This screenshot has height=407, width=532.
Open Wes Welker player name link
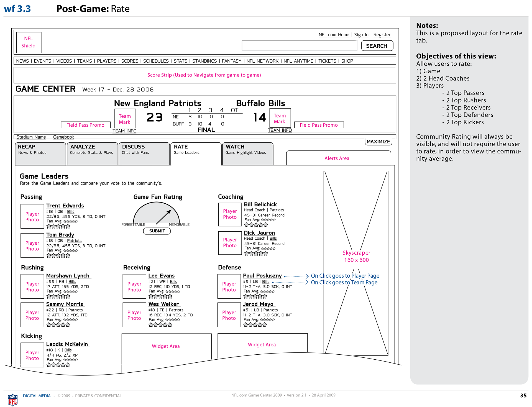pyautogui.click(x=163, y=304)
